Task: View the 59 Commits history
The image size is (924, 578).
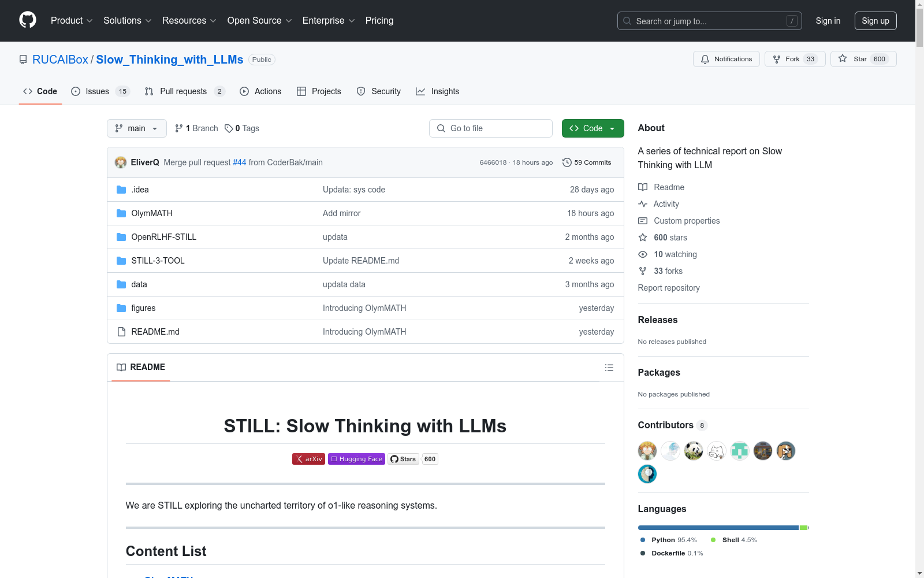Action: point(587,162)
